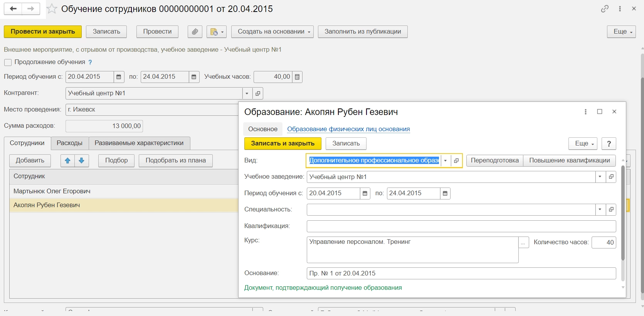Click the paperclip attachments icon
The height and width of the screenshot is (316, 644).
pyautogui.click(x=195, y=32)
